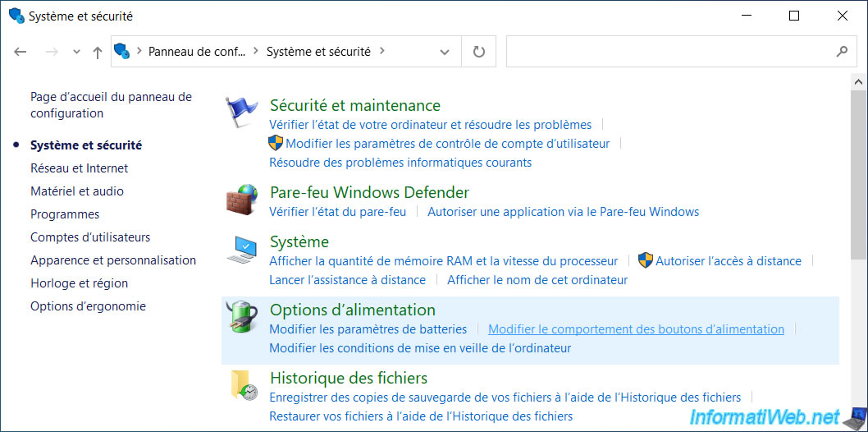Click Modifier les conditions de mise en veille
This screenshot has height=432, width=868.
[x=420, y=347]
